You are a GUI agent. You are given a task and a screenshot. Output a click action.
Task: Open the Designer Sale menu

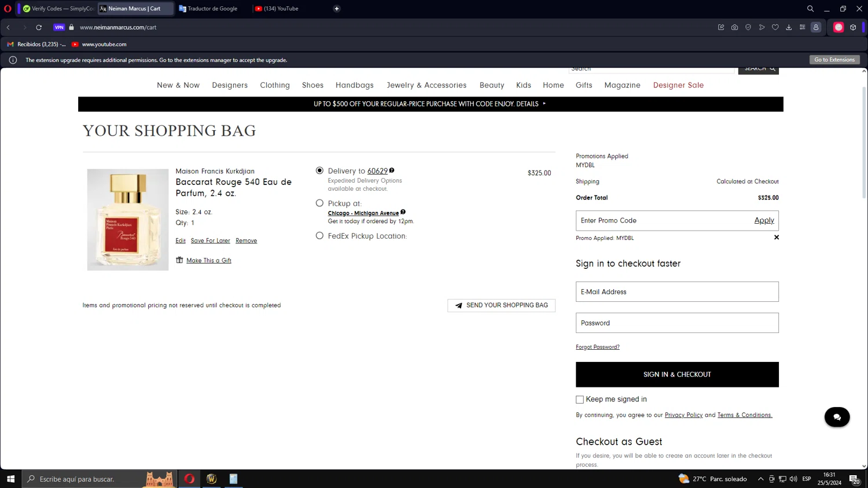[678, 85]
